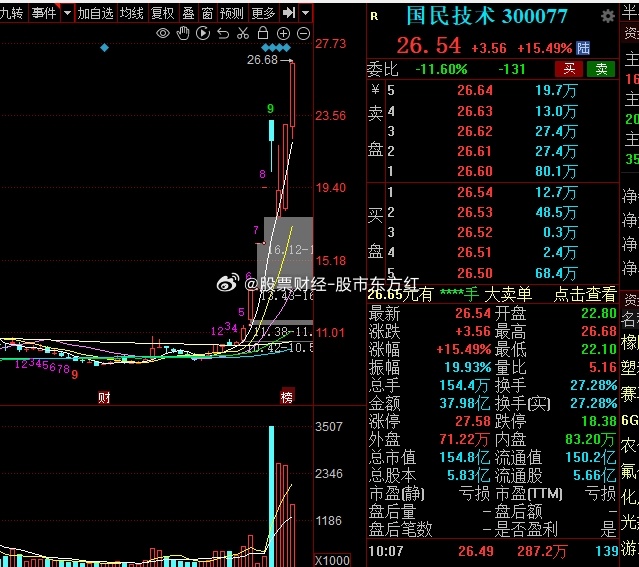Click 加自选 to add to watchlist

coord(95,13)
